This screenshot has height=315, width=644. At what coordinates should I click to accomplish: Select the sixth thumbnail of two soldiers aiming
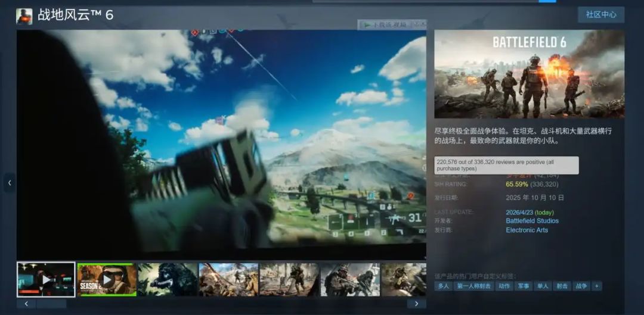(x=350, y=280)
